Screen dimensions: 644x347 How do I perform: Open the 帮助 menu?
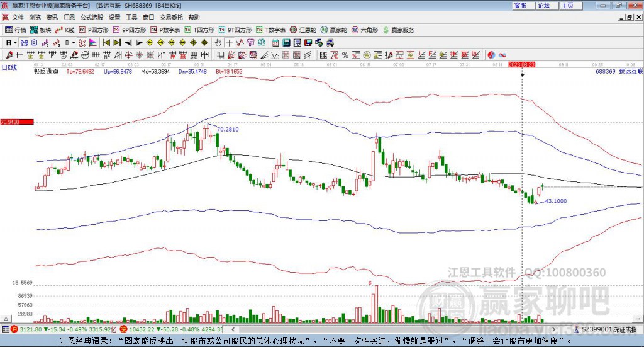tap(194, 17)
